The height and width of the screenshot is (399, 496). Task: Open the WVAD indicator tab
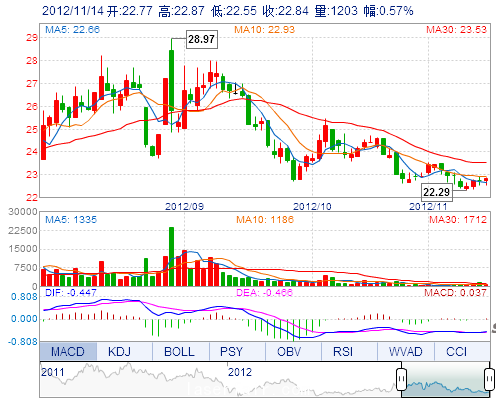coord(405,351)
